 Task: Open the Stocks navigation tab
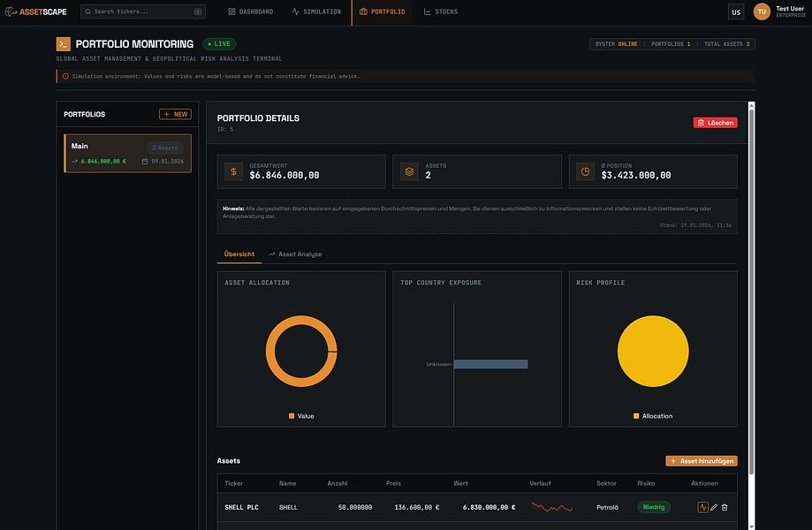point(441,11)
